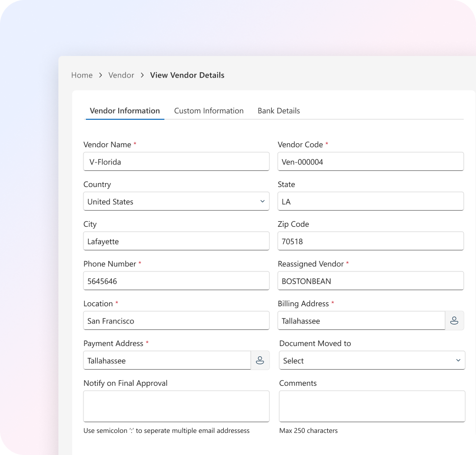Click the Vendor Name input field

(176, 161)
